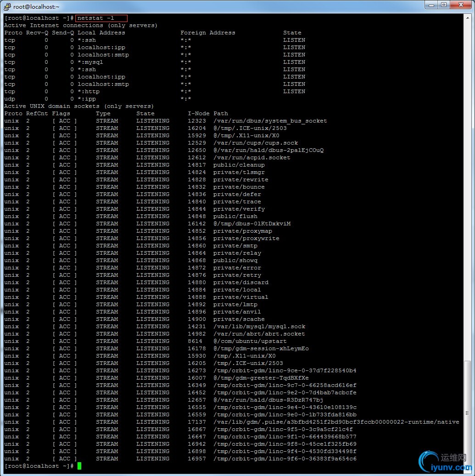Click the '@/tmp/gdm-greeter-TqdBXfXe' path
475x476 pixels.
coord(261,378)
